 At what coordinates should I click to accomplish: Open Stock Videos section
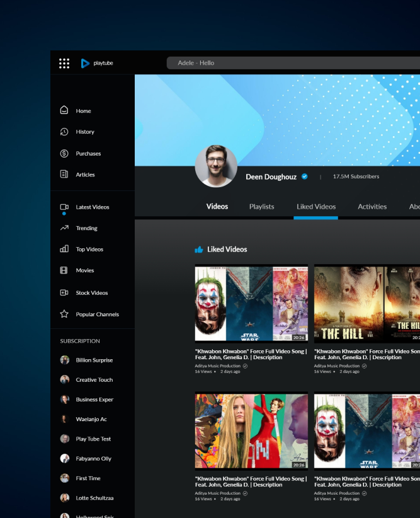click(x=91, y=293)
